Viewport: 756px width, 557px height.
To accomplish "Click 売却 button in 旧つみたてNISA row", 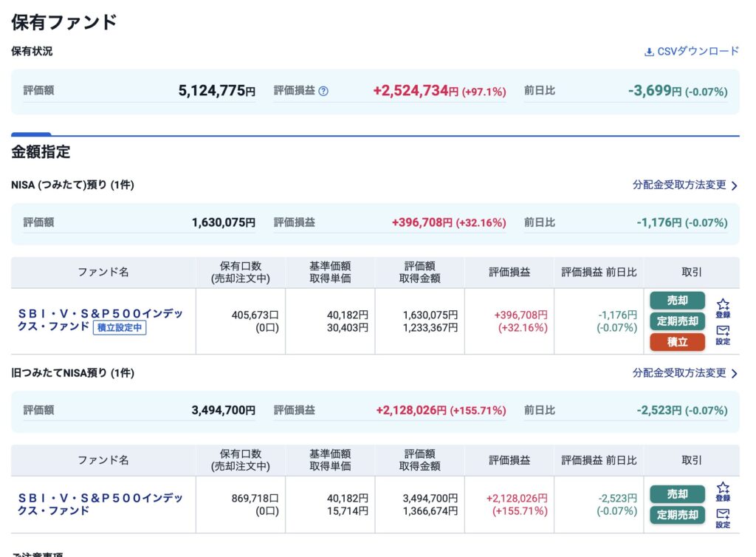I will [x=678, y=494].
